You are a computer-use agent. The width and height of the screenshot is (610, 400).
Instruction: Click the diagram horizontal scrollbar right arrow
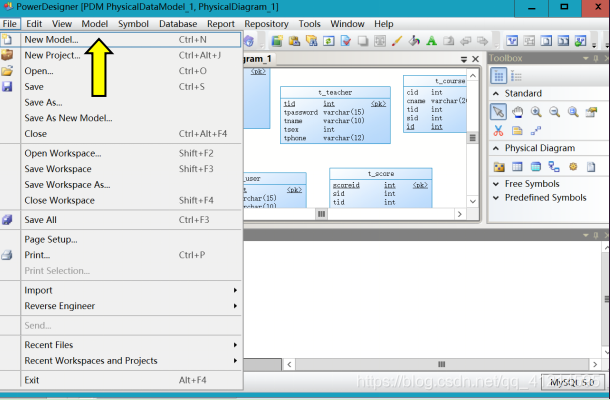click(x=460, y=214)
